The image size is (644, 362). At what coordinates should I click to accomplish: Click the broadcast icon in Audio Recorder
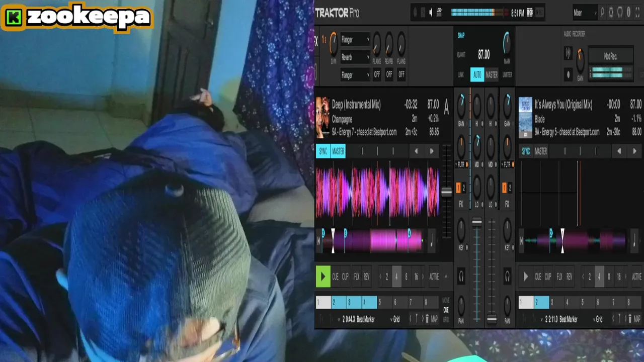point(568,53)
